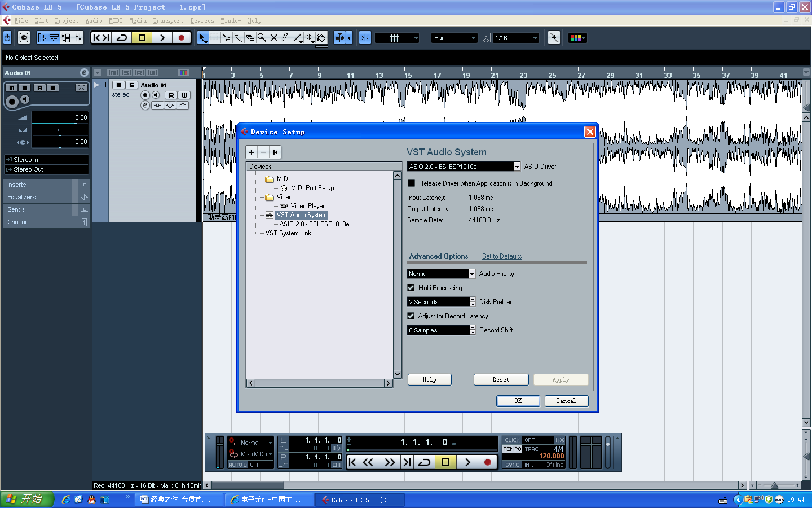Screen dimensions: 812x508
Task: Open the Devices menu
Action: [x=202, y=21]
